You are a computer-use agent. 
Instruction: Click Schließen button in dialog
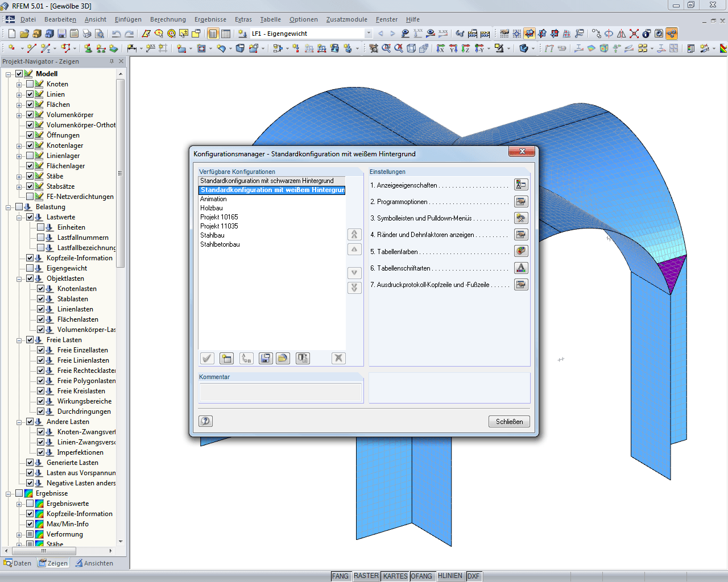point(509,421)
